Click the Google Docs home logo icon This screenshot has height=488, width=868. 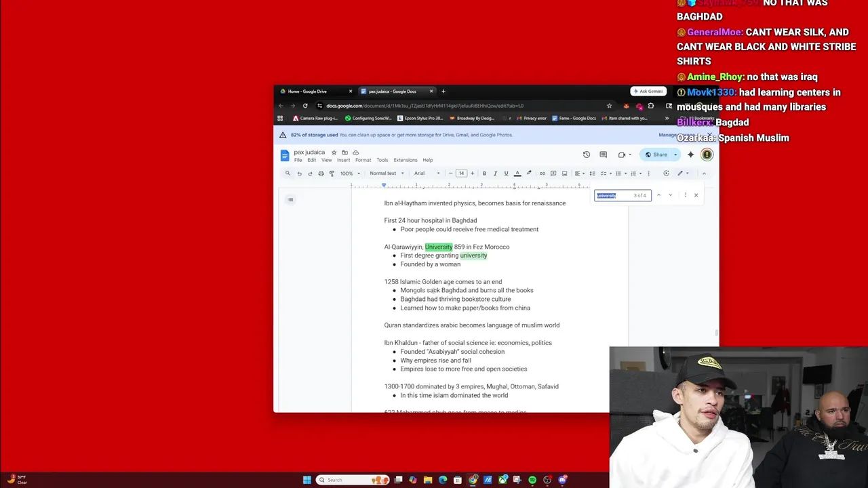tap(285, 155)
